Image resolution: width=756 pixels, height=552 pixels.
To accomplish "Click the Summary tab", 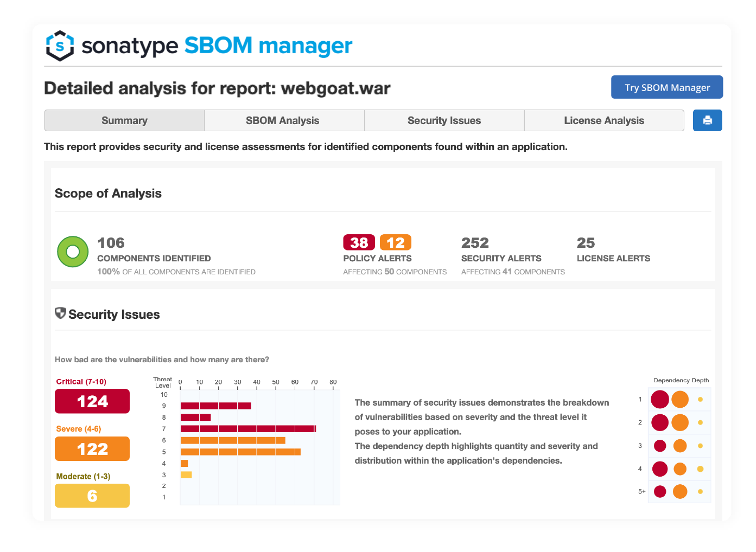I will point(124,120).
